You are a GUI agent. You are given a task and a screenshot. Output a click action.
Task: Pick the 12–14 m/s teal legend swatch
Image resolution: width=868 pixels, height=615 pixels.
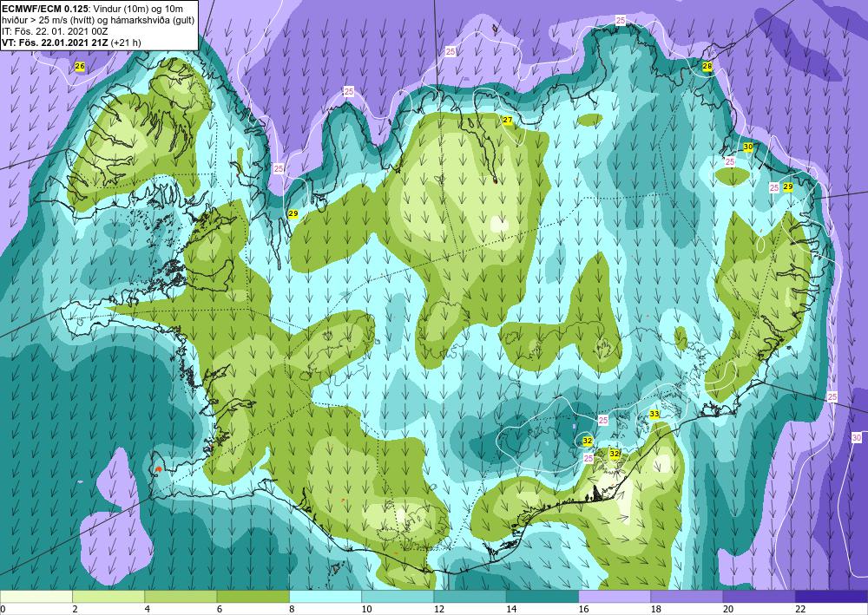(x=470, y=597)
